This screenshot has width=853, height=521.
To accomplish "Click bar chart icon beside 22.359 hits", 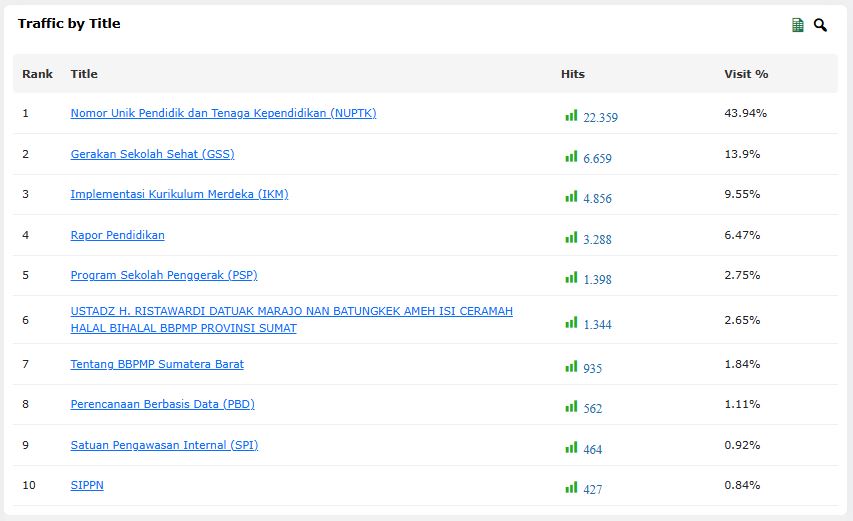I will [x=571, y=116].
